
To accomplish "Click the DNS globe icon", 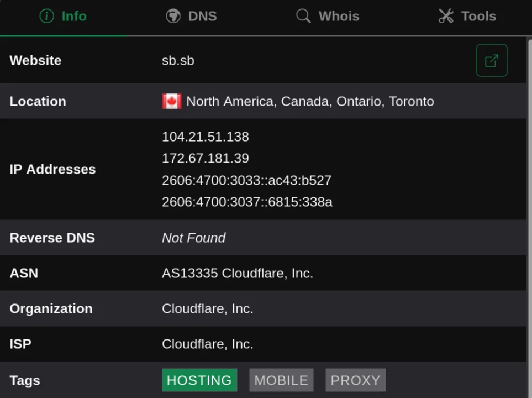I will tap(173, 16).
